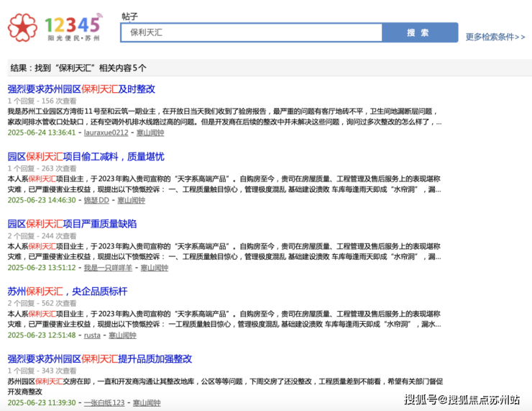View profile of user rusta
This screenshot has width=532, height=411.
pos(92,335)
